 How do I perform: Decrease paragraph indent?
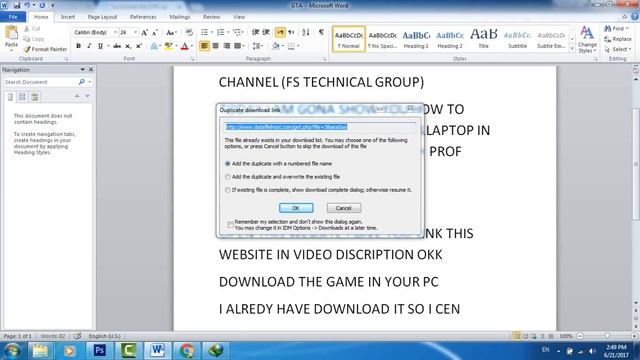(x=256, y=32)
